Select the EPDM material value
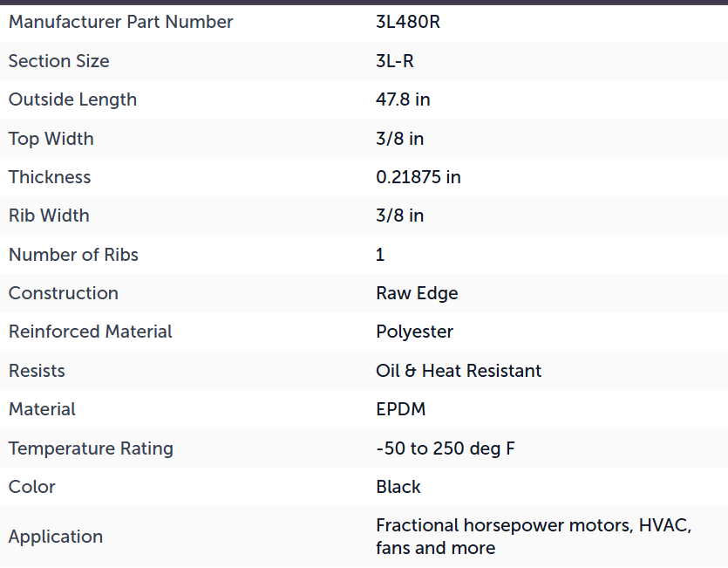728x568 pixels. (401, 409)
